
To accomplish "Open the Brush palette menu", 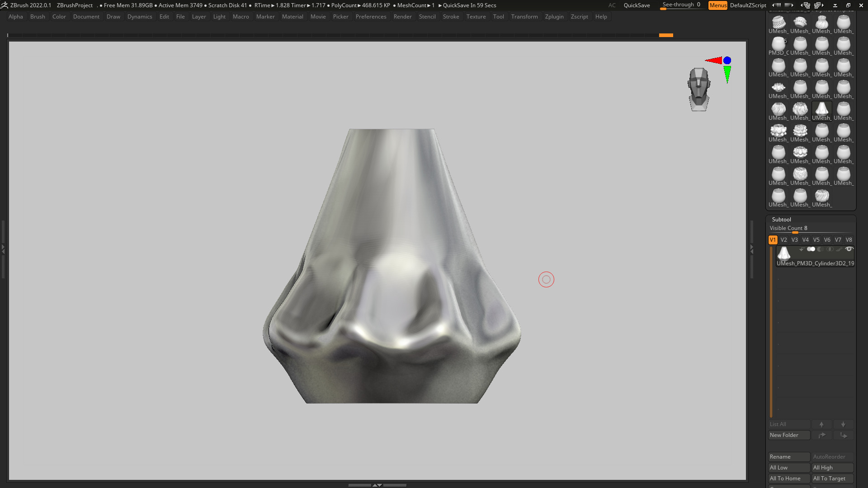I will point(38,17).
